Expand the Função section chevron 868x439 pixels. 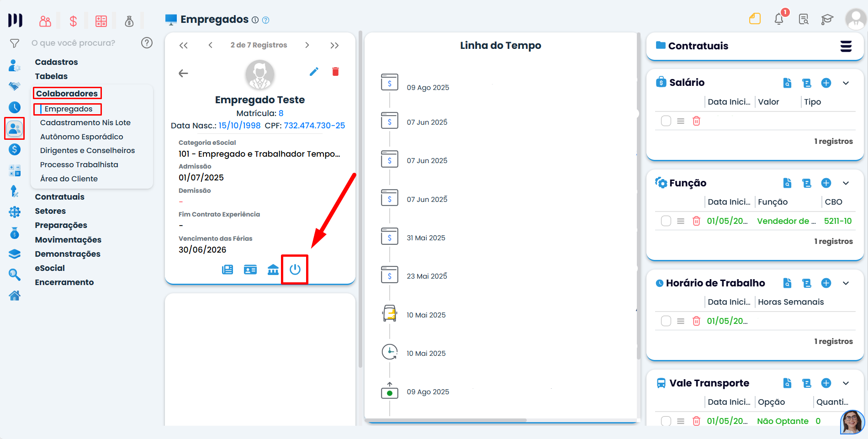click(846, 183)
